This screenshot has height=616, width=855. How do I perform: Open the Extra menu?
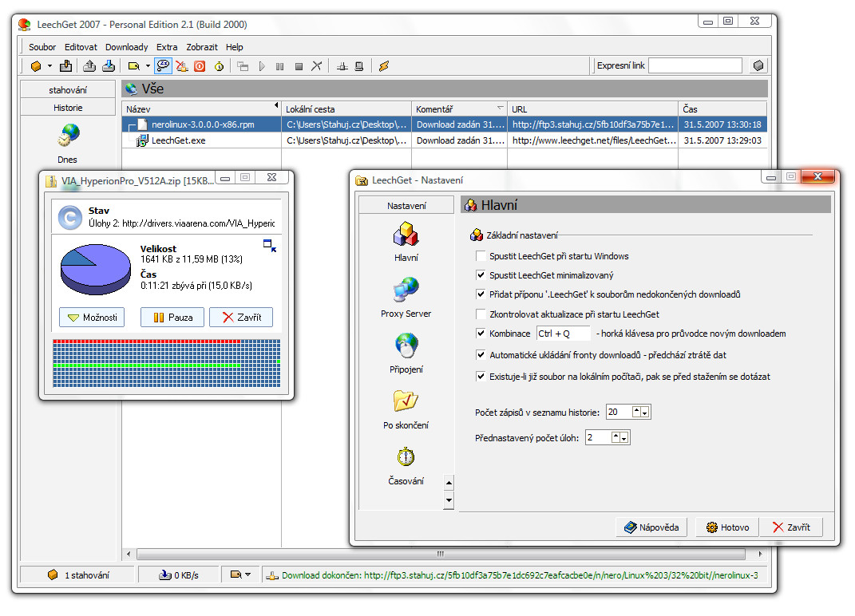167,47
